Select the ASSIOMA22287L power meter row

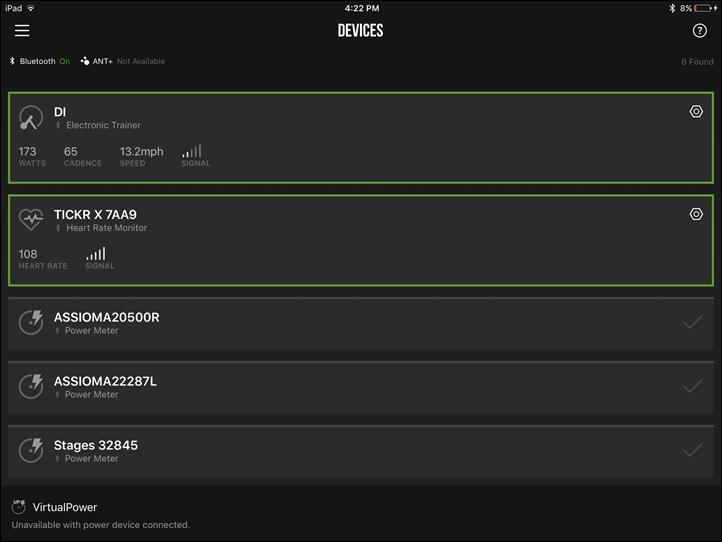[361, 388]
